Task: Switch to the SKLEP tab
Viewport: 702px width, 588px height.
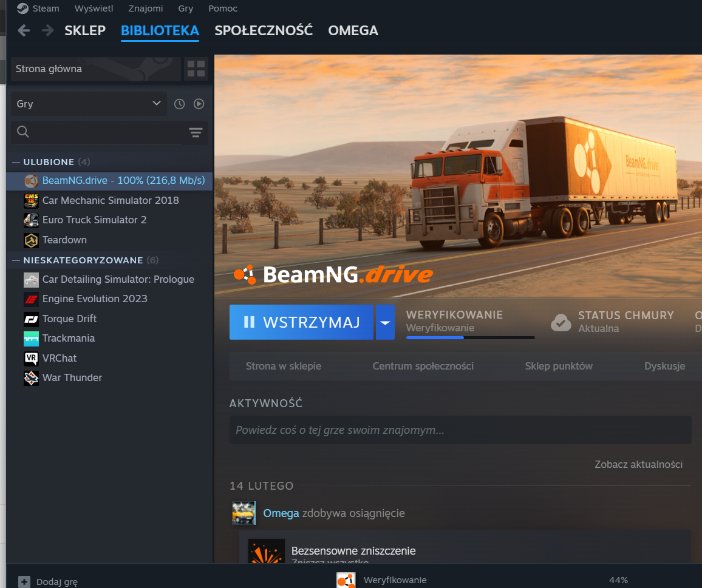Action: click(x=85, y=30)
